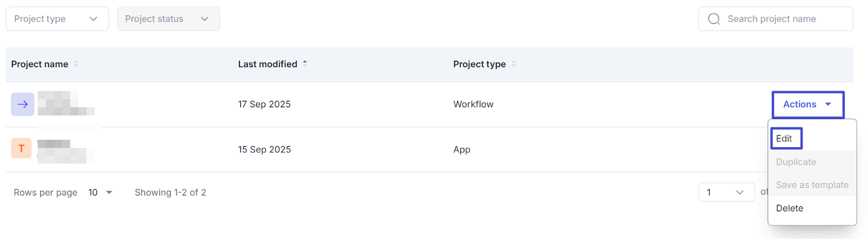Click Duplicate in the Actions menu

pos(796,162)
